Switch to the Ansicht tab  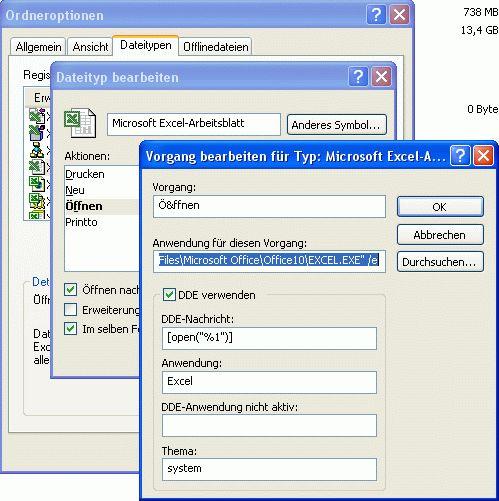[x=90, y=47]
